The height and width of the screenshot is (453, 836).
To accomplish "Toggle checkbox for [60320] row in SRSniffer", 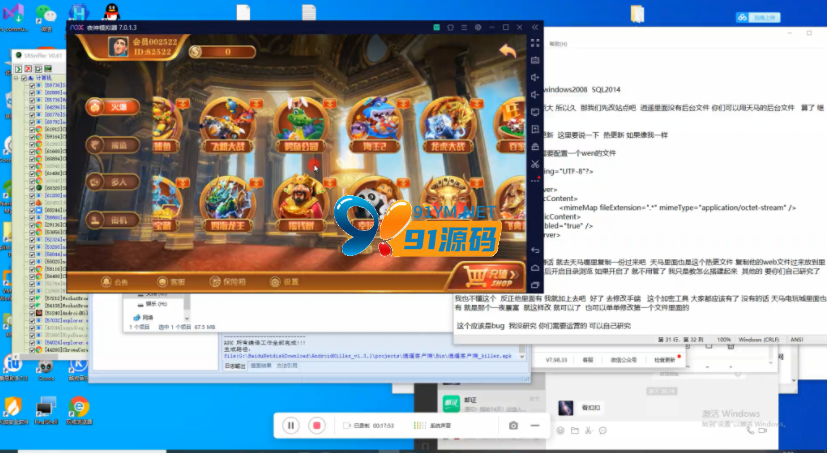I will pyautogui.click(x=32, y=188).
